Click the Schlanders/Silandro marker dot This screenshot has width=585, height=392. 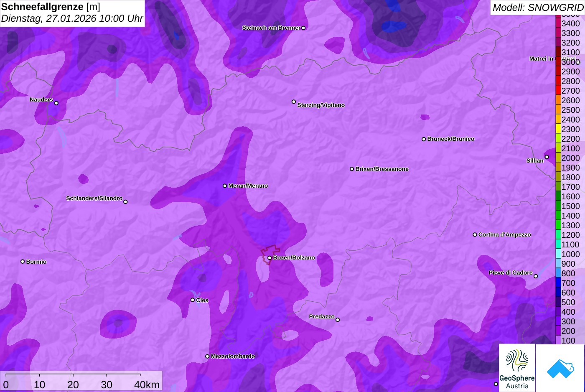125,202
